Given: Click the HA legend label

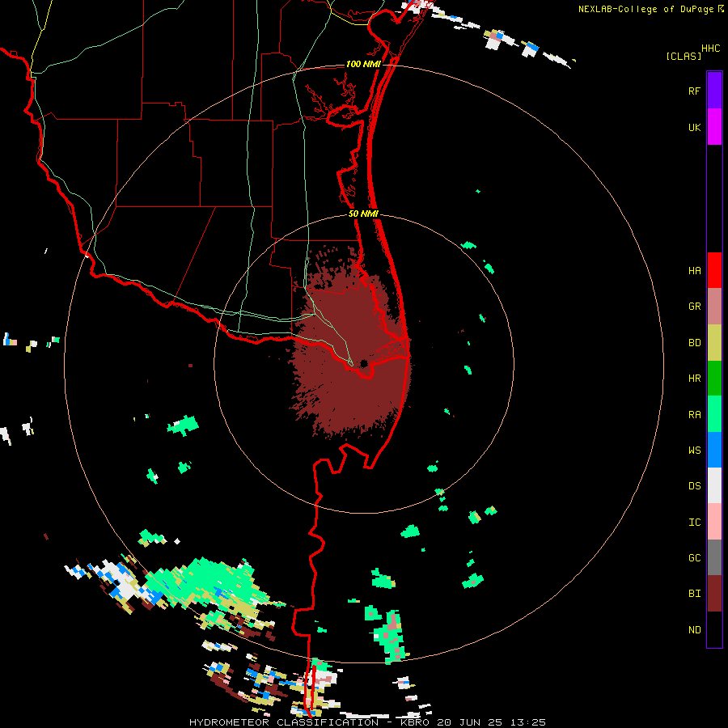Looking at the screenshot, I should pos(694,271).
